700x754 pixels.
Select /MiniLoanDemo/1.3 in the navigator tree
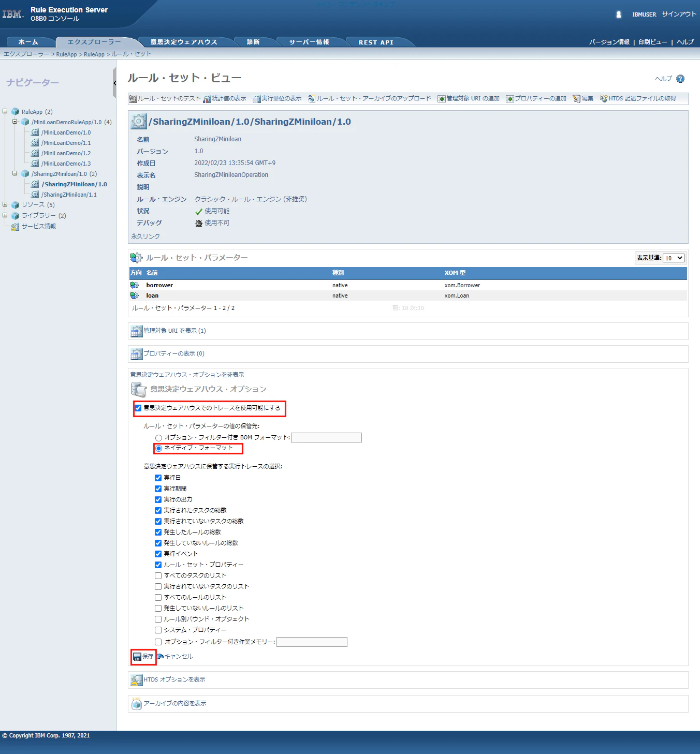pyautogui.click(x=66, y=164)
